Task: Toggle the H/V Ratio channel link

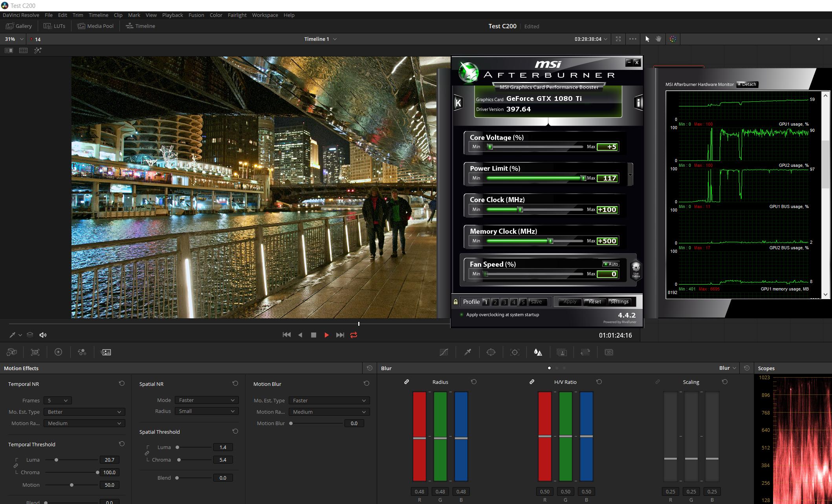Action: [532, 382]
